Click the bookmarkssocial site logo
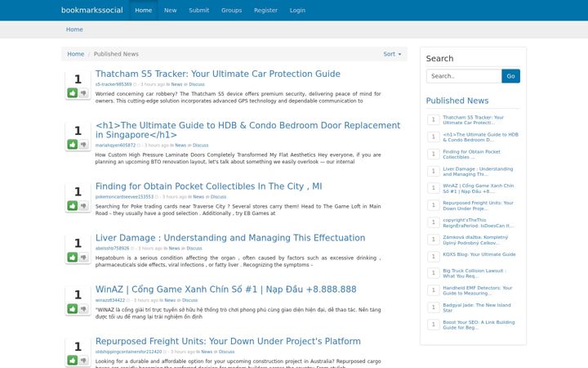This screenshot has width=588, height=368. click(x=91, y=10)
